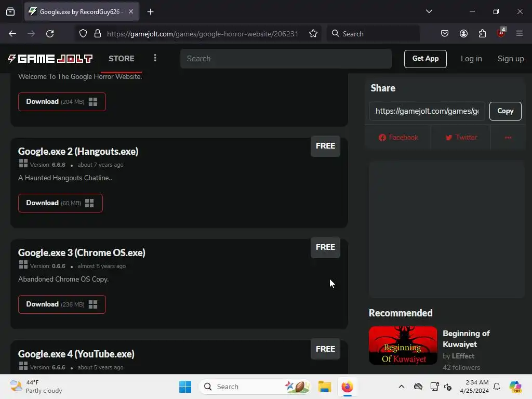Screen dimensions: 532x399
Task: Download the 204 MB Google Horror Website build
Action: [x=62, y=101]
